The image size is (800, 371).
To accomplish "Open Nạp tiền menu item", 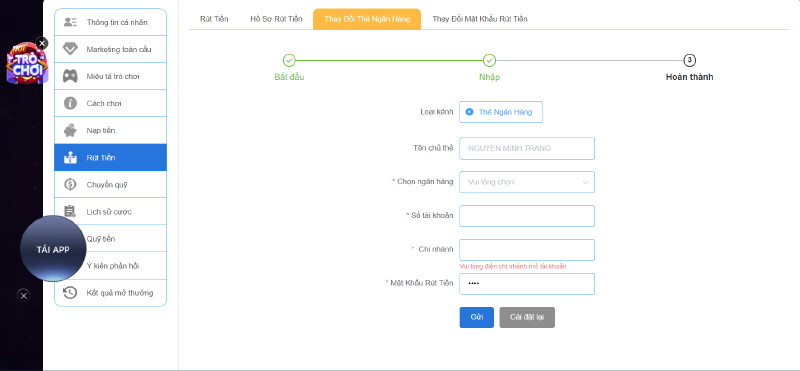I will pos(111,130).
